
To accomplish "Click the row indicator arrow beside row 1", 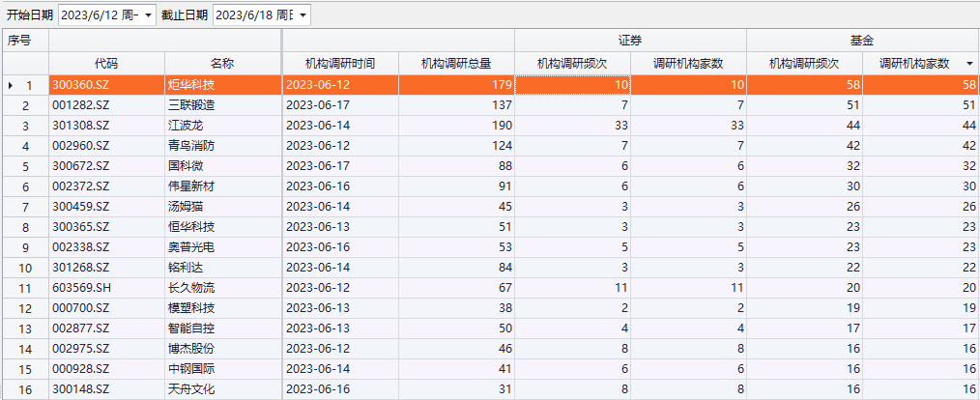I will [11, 85].
